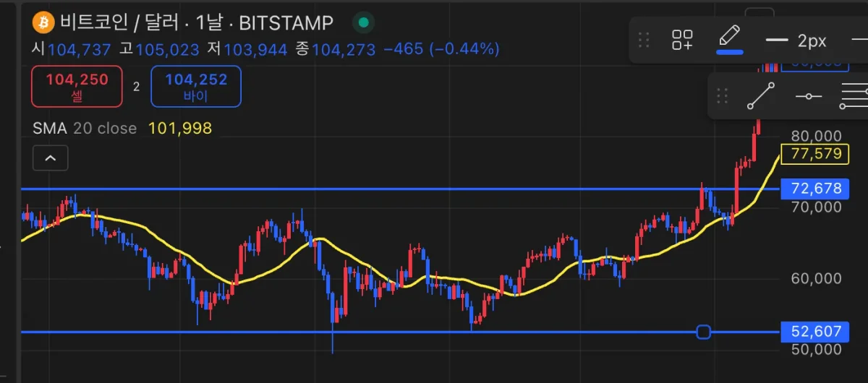Image resolution: width=868 pixels, height=383 pixels.
Task: Click the 104,252 buy button
Action: click(x=196, y=86)
